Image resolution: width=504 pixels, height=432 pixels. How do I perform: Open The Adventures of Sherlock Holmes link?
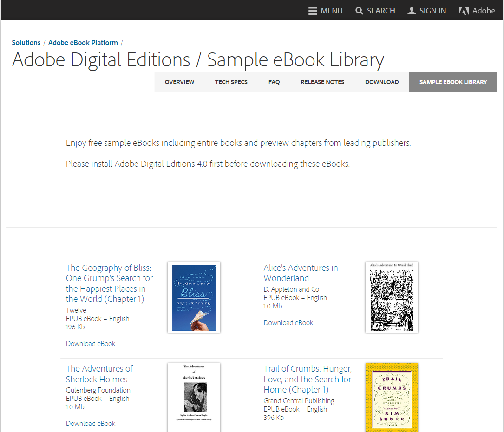click(x=99, y=373)
